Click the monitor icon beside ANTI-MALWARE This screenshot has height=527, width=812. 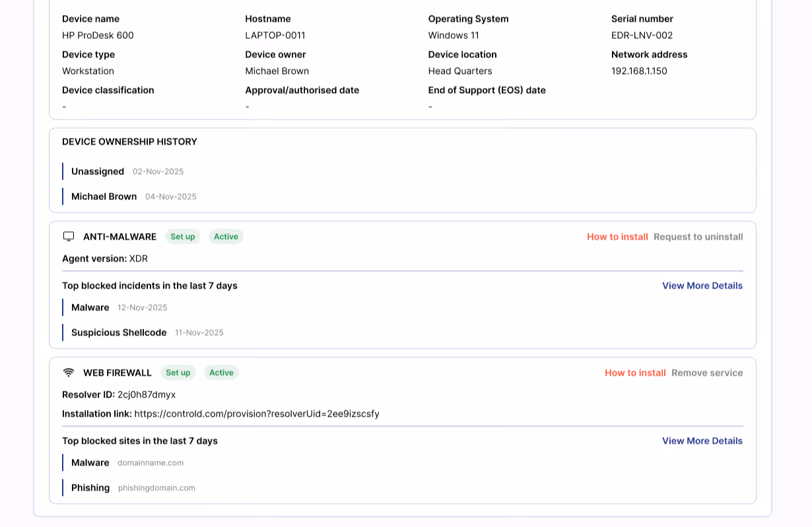[69, 236]
